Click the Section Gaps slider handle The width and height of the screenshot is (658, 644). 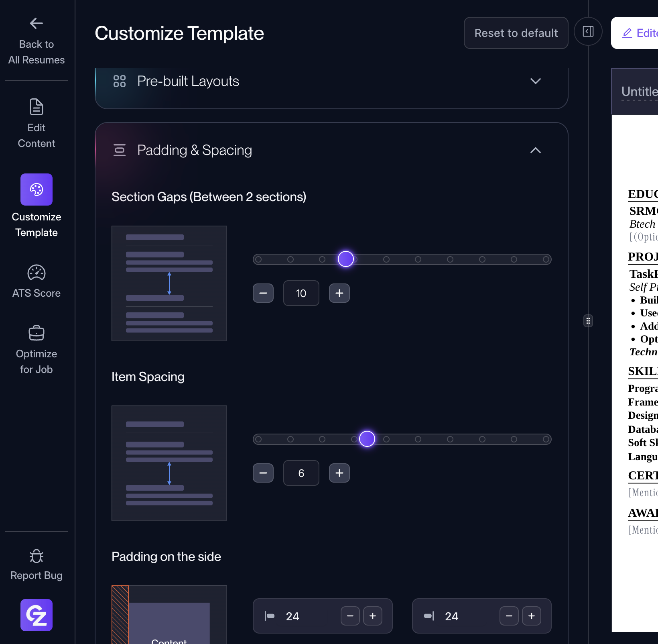coord(346,259)
